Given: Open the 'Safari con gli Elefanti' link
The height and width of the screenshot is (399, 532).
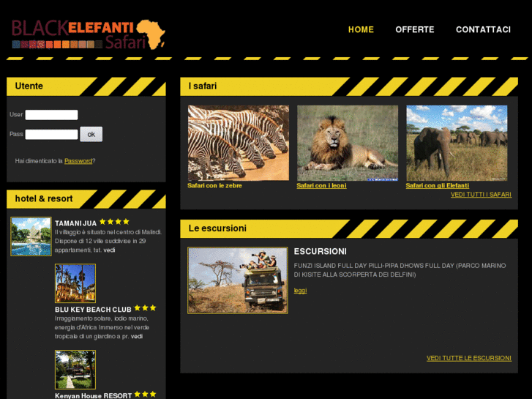Looking at the screenshot, I should click(x=438, y=186).
